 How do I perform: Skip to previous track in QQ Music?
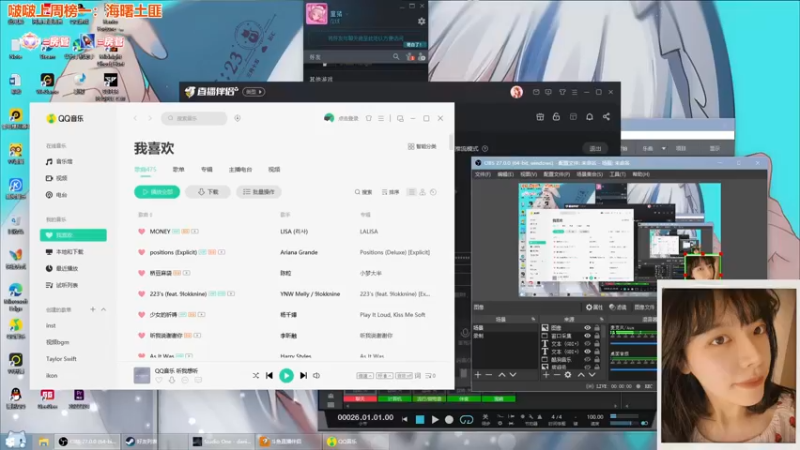pos(269,376)
